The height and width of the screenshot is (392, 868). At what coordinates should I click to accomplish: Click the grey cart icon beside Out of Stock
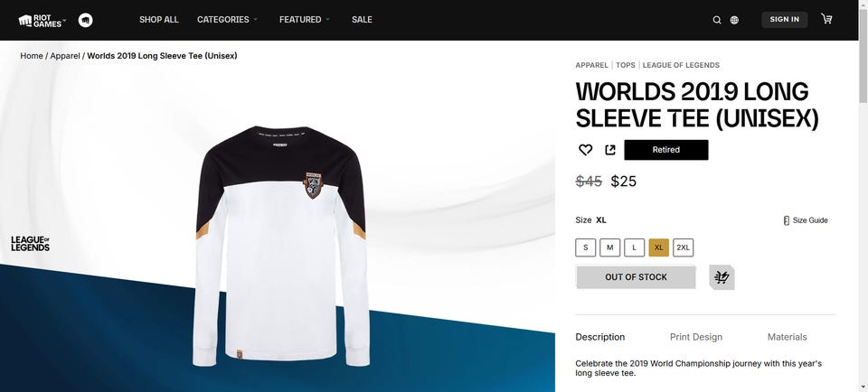[x=722, y=277]
